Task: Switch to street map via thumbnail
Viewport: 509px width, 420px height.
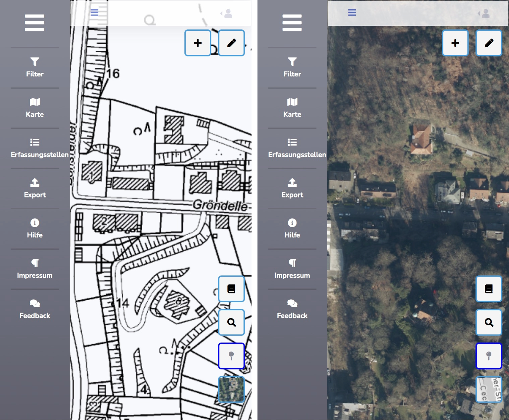Action: [x=489, y=390]
